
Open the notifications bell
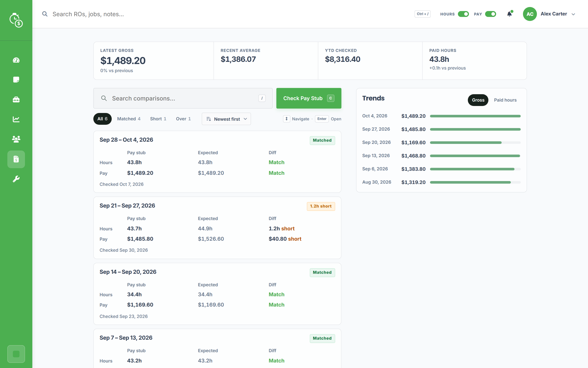509,14
